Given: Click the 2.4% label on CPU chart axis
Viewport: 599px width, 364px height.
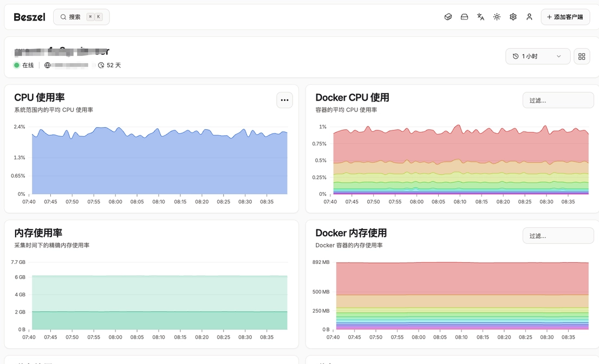Looking at the screenshot, I should [x=19, y=127].
